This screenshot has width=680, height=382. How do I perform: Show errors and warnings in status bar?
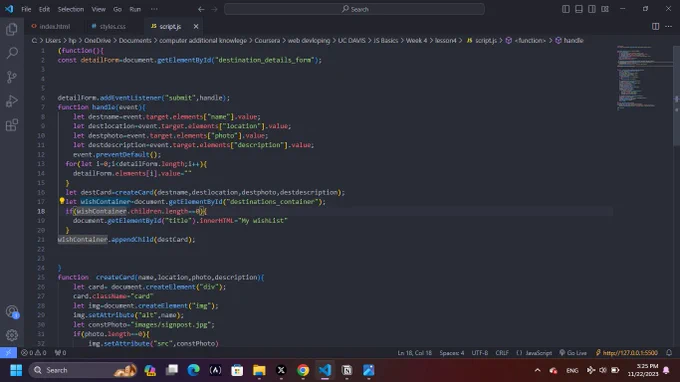tap(33, 353)
